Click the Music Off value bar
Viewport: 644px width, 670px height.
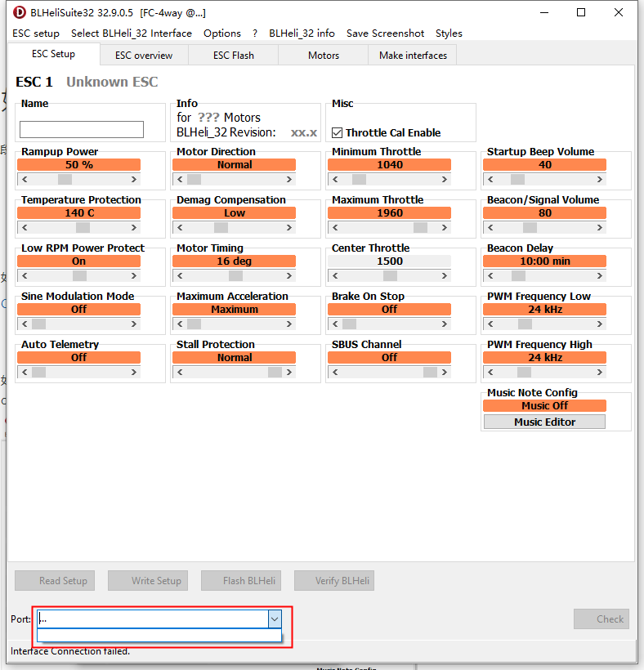[544, 406]
